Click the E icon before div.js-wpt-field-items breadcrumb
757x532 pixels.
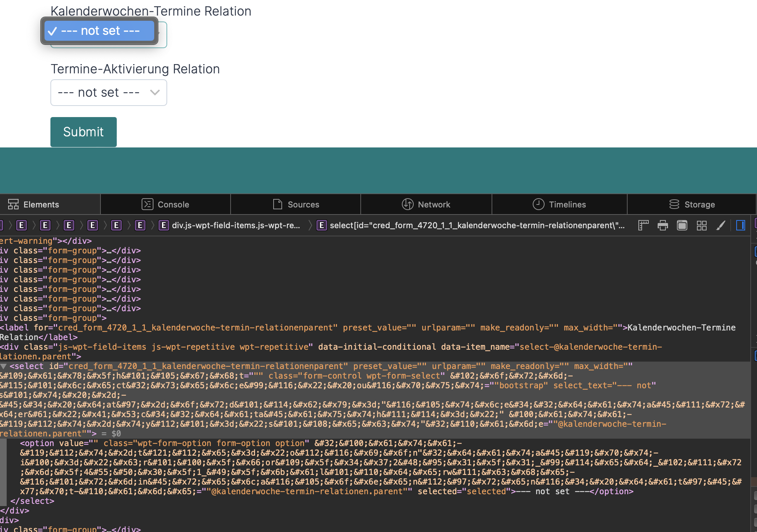pos(164,225)
